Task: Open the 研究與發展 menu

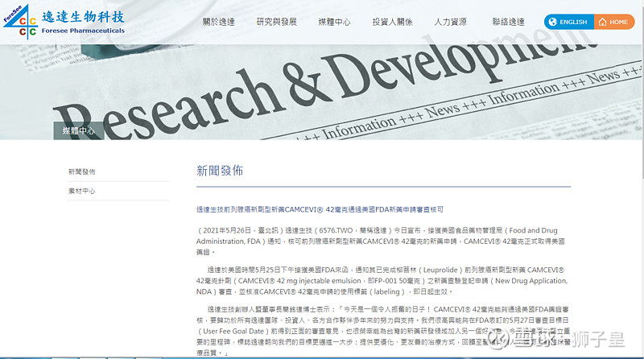Action: pos(276,22)
